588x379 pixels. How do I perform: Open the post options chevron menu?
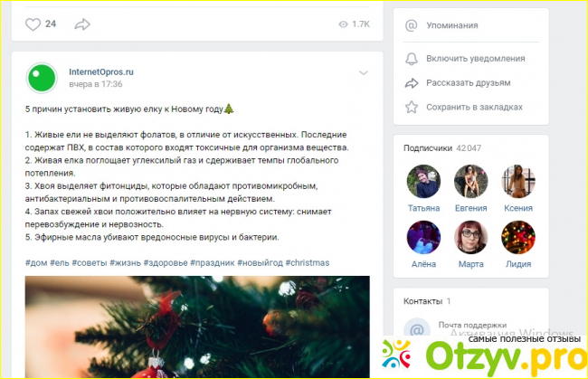point(364,72)
